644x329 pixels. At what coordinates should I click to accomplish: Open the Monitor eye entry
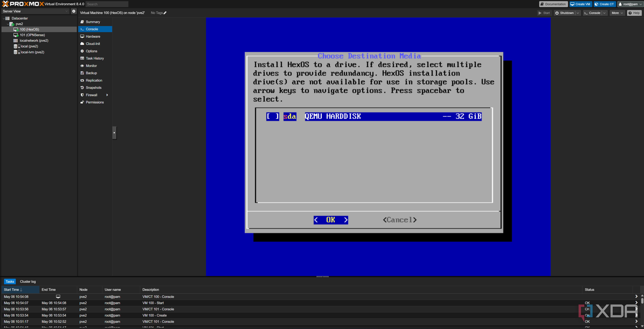pyautogui.click(x=95, y=66)
